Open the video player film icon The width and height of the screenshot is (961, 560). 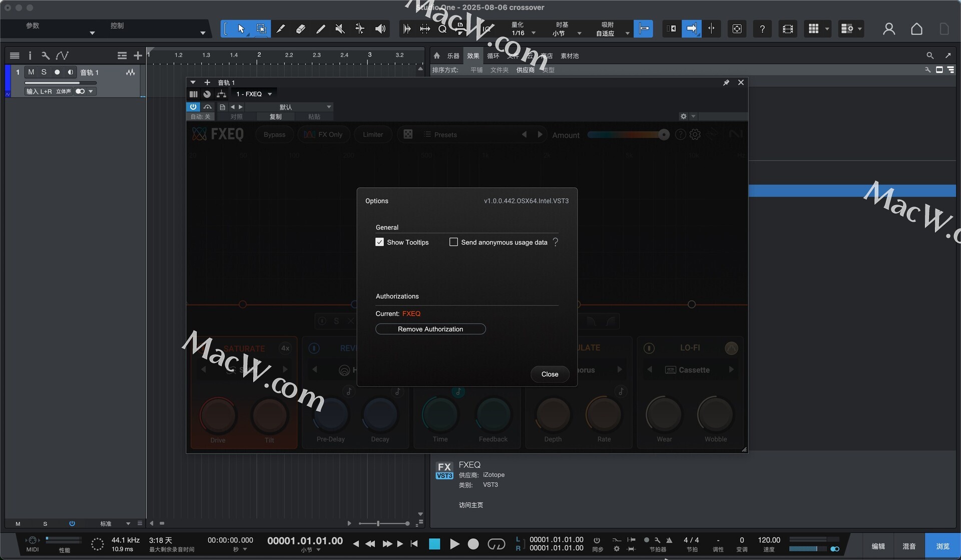click(x=788, y=29)
